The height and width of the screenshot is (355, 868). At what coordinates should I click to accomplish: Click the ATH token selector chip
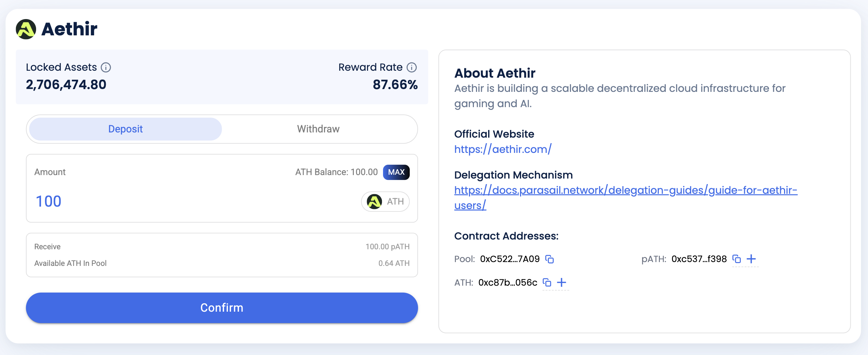coord(385,201)
